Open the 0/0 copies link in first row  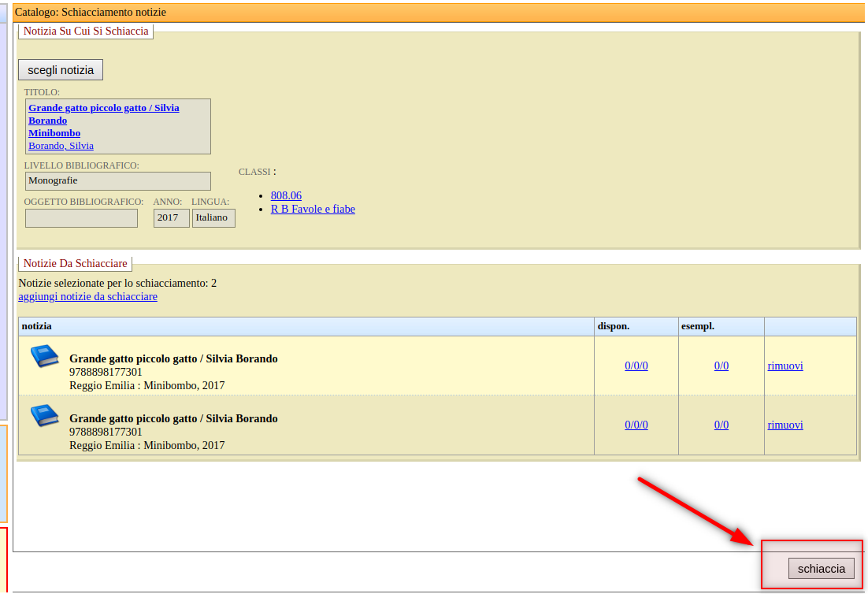pyautogui.click(x=721, y=366)
